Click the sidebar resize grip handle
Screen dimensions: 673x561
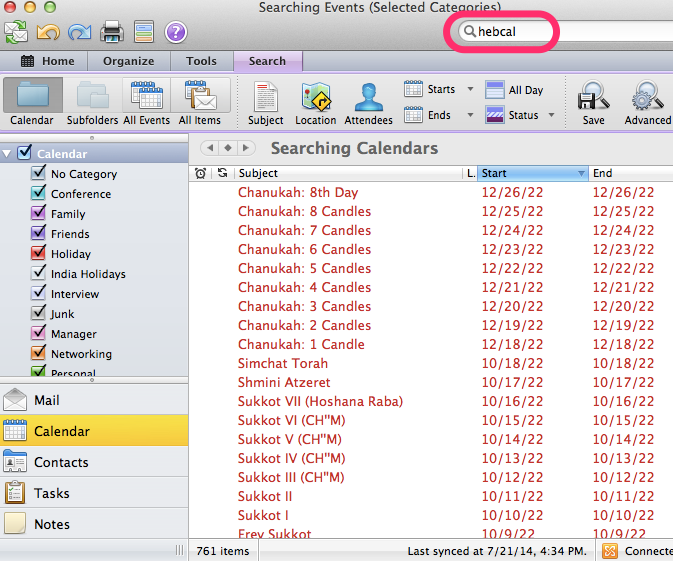tap(179, 550)
